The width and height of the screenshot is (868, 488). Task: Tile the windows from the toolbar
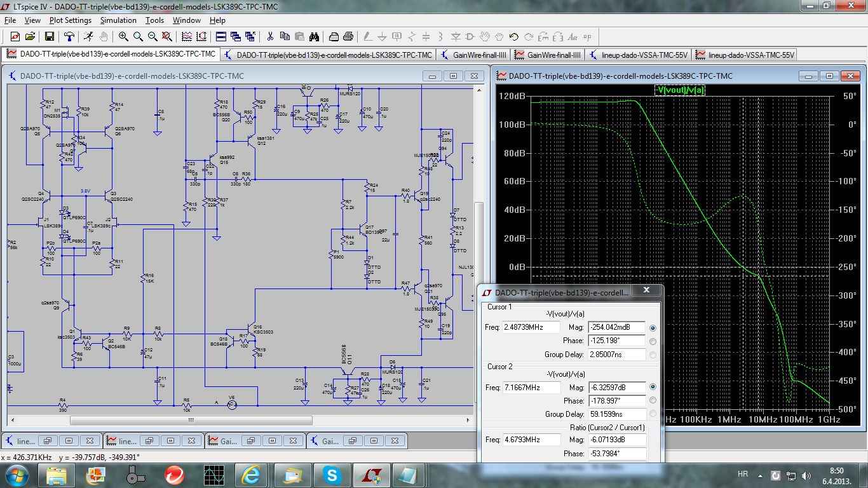(x=221, y=36)
